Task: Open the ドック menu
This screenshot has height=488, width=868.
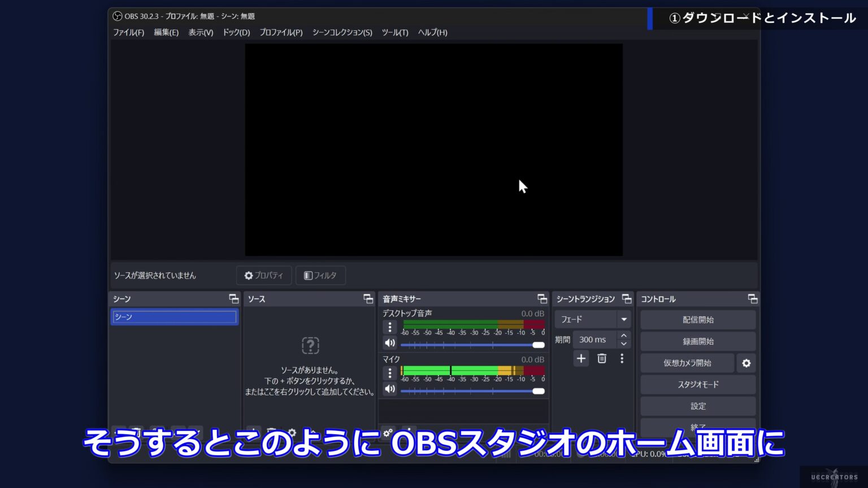Action: [x=235, y=32]
